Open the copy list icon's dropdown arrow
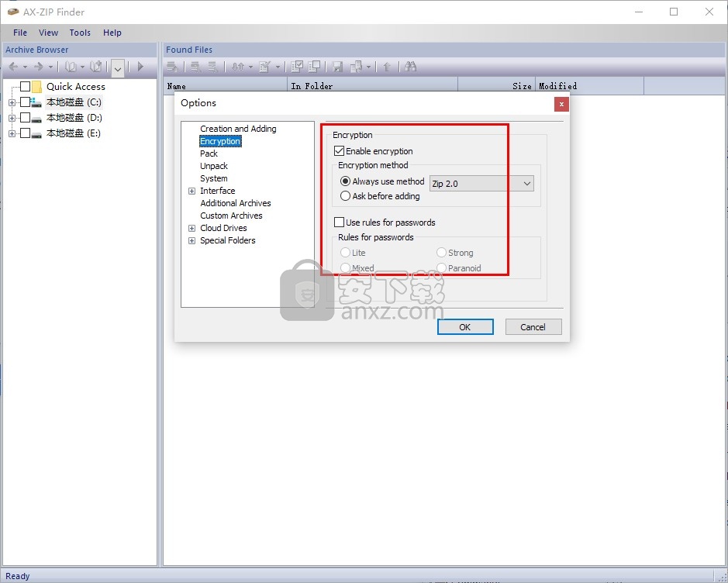This screenshot has height=583, width=728. (x=368, y=67)
